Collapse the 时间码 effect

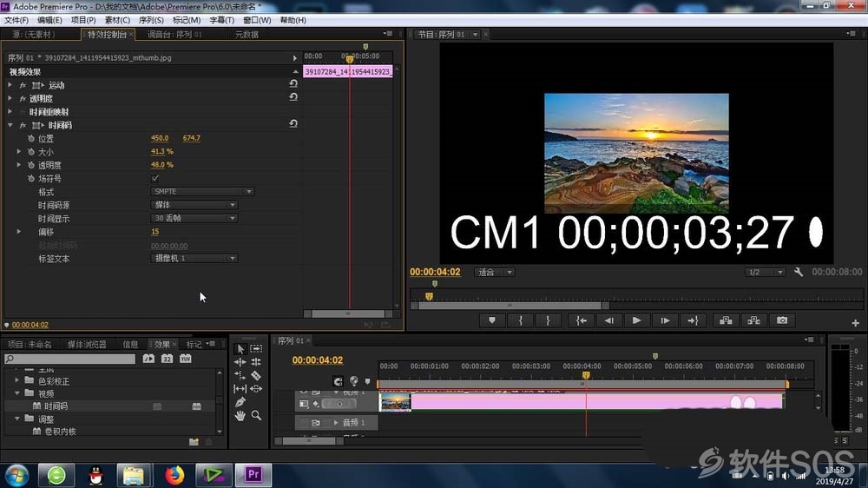[10, 125]
